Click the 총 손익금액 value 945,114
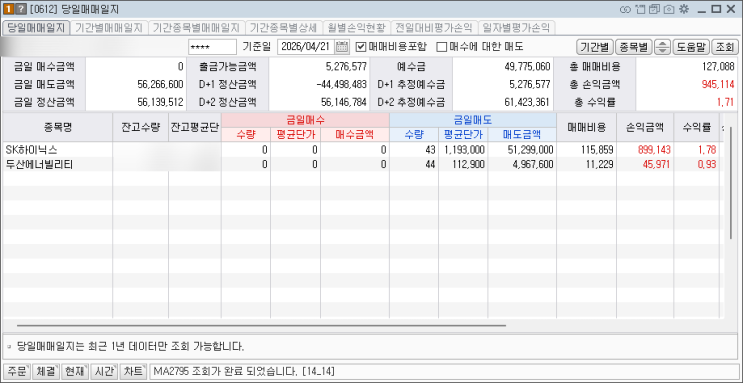 tap(717, 84)
